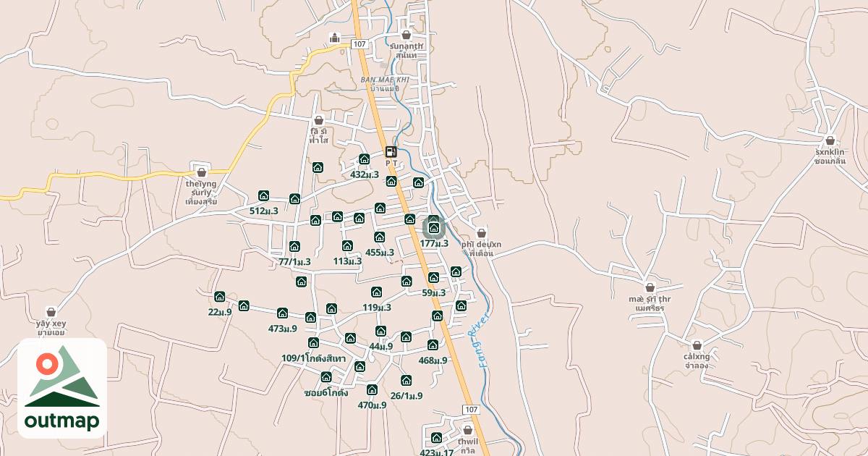The width and height of the screenshot is (868, 456).
Task: Open the house marker labeled 432ม.3
Action: coord(365,159)
